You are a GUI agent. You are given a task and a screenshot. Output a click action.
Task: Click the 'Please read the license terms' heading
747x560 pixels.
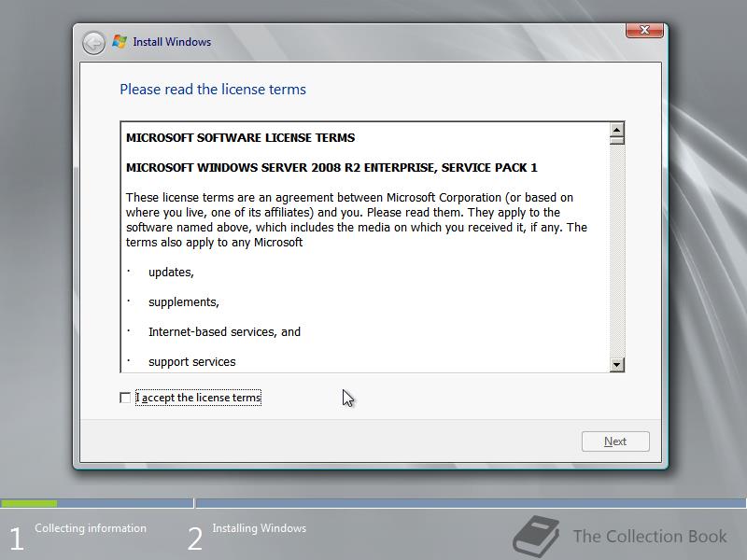pos(213,90)
